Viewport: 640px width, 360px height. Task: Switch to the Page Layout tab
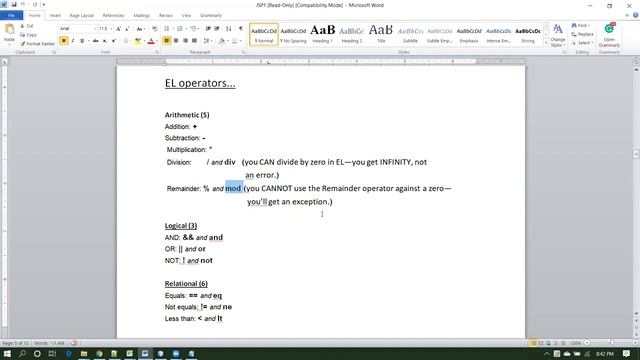click(x=82, y=16)
